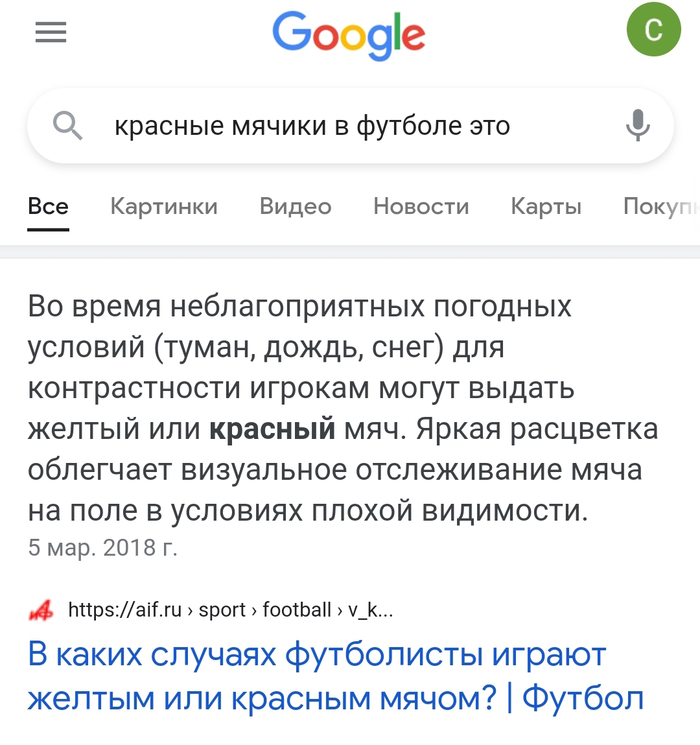Open the green account avatar "C"
Image resolution: width=700 pixels, height=745 pixels.
pos(653,30)
